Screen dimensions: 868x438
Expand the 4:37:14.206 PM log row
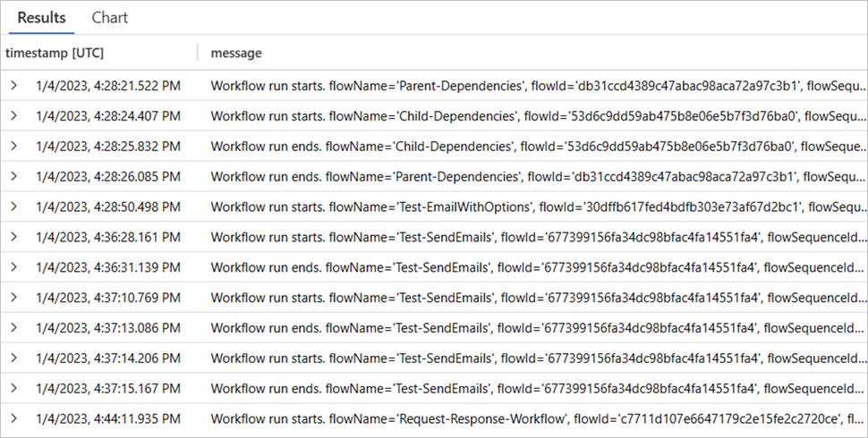[14, 358]
